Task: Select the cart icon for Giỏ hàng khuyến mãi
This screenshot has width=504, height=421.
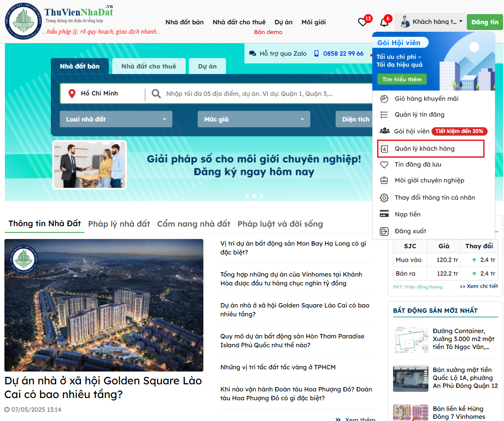Action: click(x=384, y=99)
